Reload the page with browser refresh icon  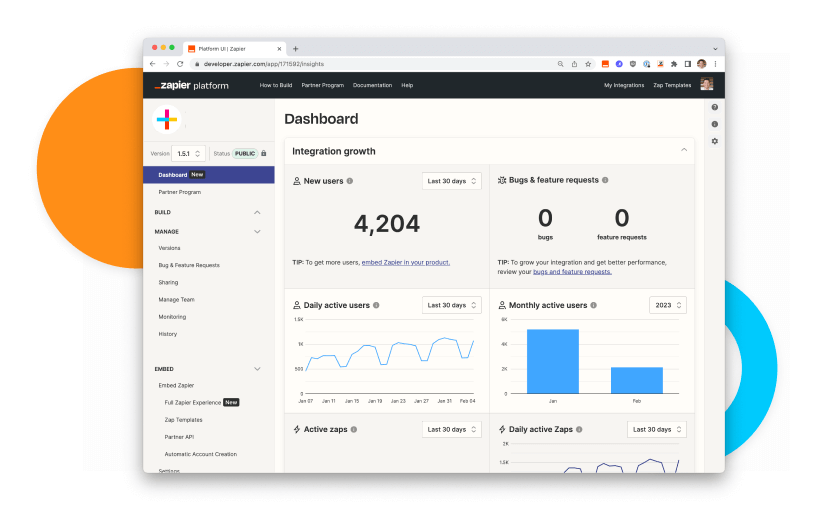click(180, 63)
